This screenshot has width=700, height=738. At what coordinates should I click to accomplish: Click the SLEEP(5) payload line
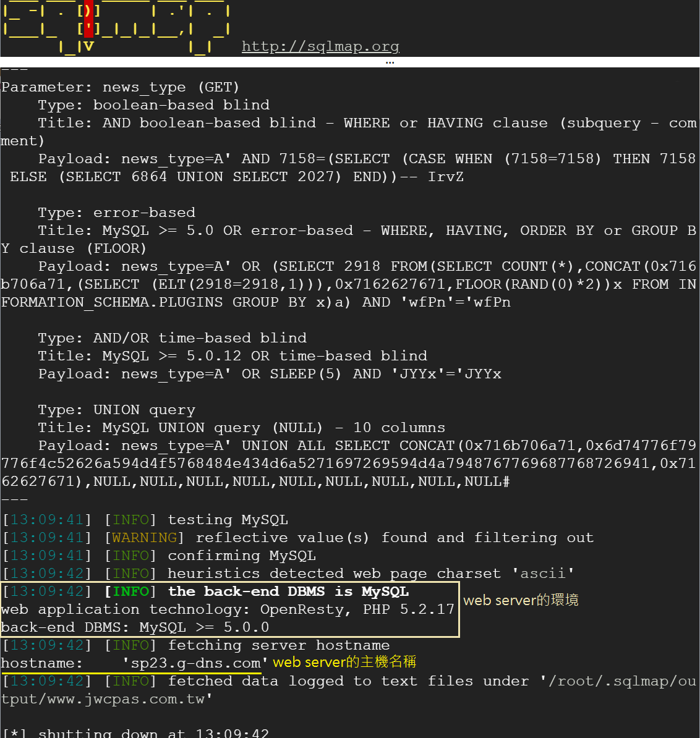[x=270, y=374]
